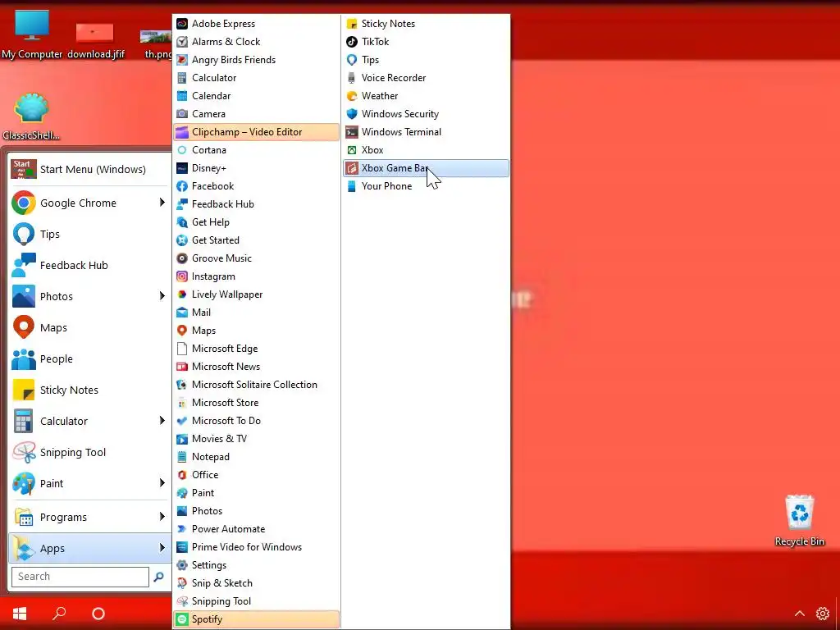Click Get Started entry
The height and width of the screenshot is (630, 840).
tap(256, 240)
